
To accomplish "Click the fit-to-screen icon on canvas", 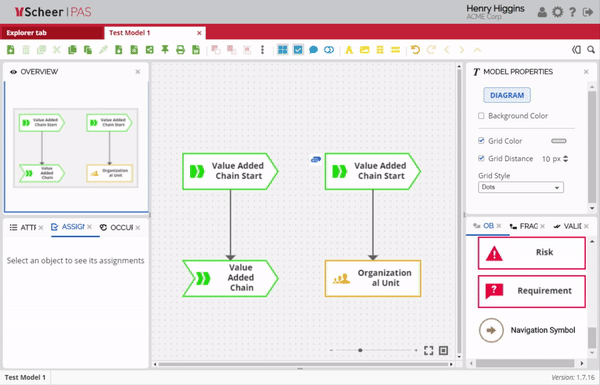I will [x=429, y=350].
